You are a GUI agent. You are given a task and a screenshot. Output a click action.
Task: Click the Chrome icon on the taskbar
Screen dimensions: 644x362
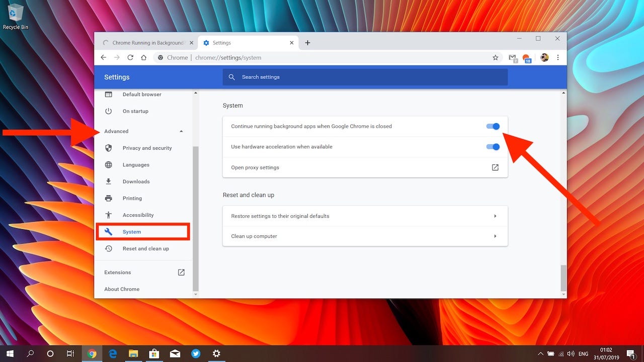click(92, 353)
